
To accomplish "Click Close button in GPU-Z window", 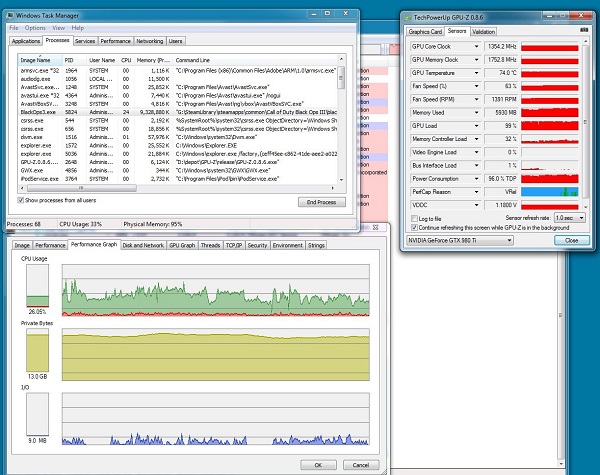I will pos(571,240).
